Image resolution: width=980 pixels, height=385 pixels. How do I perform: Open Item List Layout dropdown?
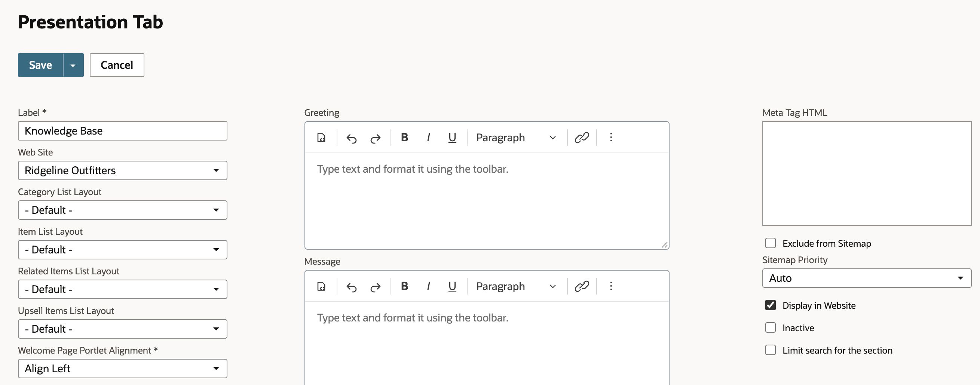pos(123,250)
